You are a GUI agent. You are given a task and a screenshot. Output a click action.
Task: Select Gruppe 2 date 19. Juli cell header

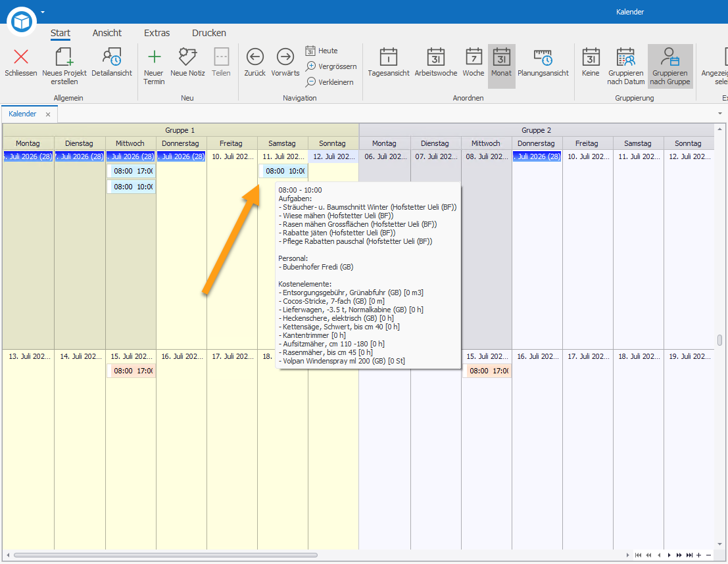click(x=689, y=356)
